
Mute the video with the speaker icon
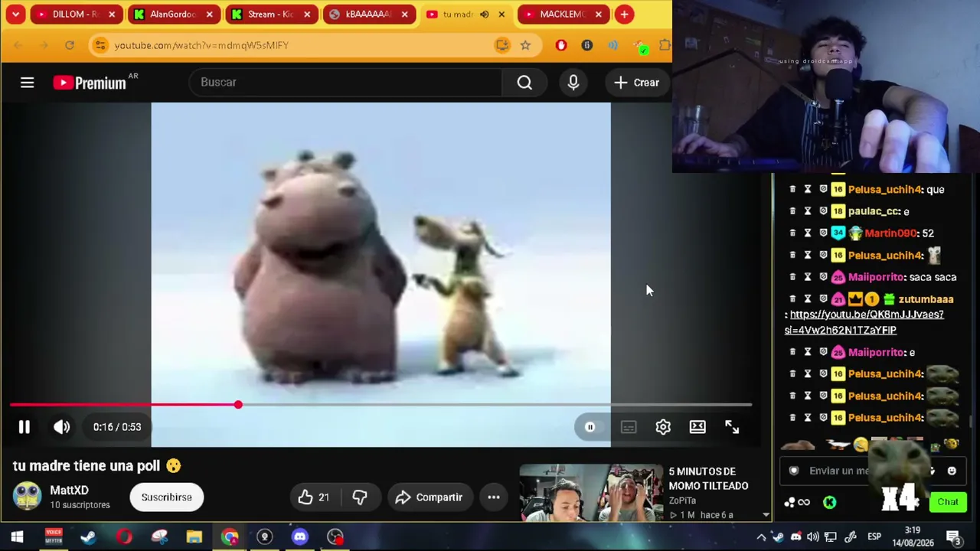[x=62, y=427]
